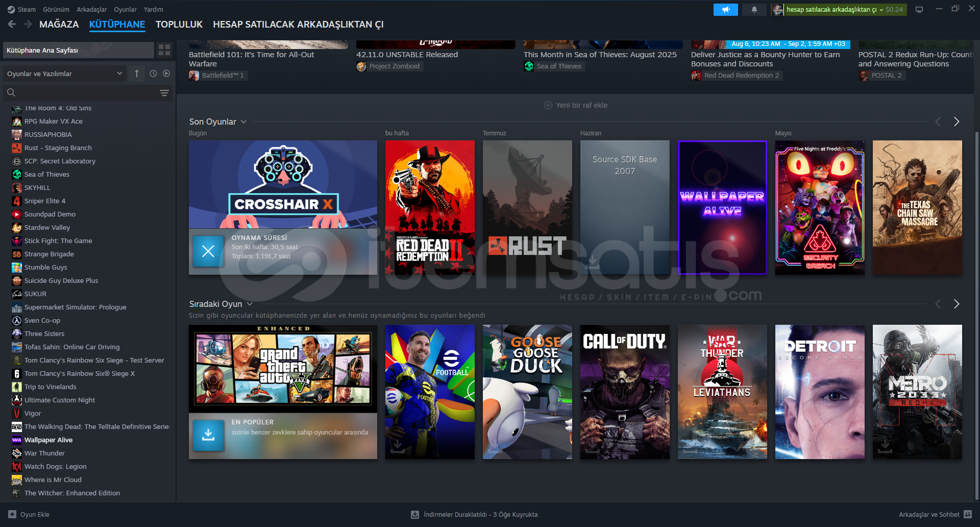Open the Oyun Ekle plus icon
This screenshot has height=527, width=980.
click(x=12, y=514)
